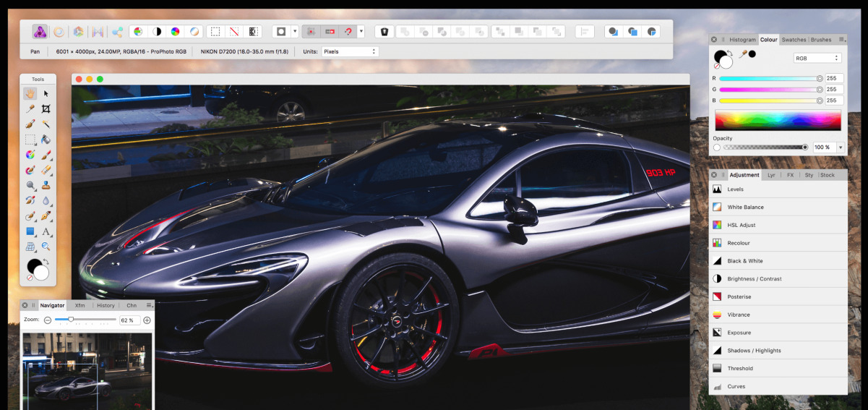
Task: Apply Auto Levels from toolbar
Action: (x=138, y=32)
